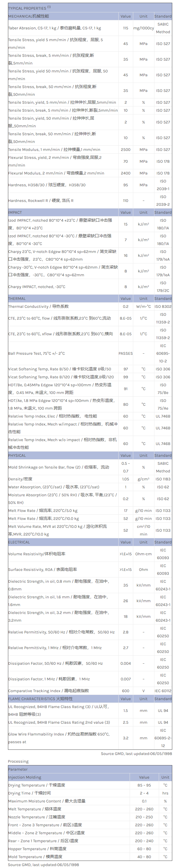Click the TYPICAL PROPERTIES heading

click(27, 8)
